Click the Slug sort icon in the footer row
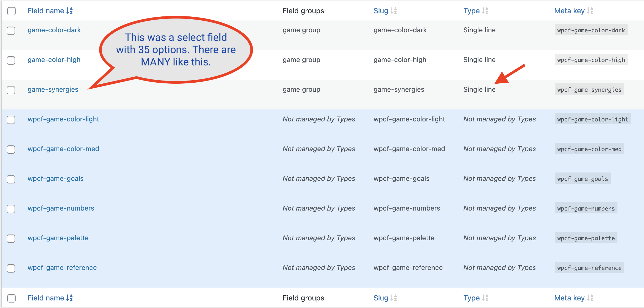 394,298
